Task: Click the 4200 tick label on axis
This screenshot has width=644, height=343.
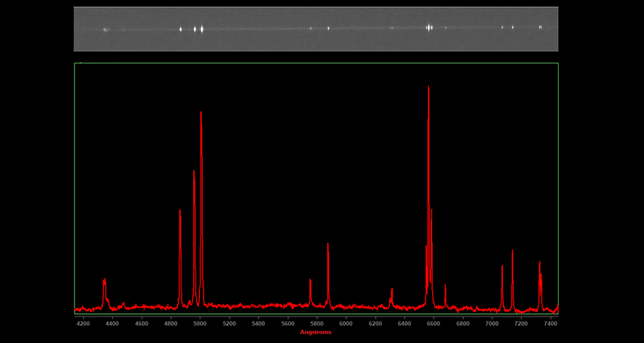Action: pyautogui.click(x=83, y=324)
